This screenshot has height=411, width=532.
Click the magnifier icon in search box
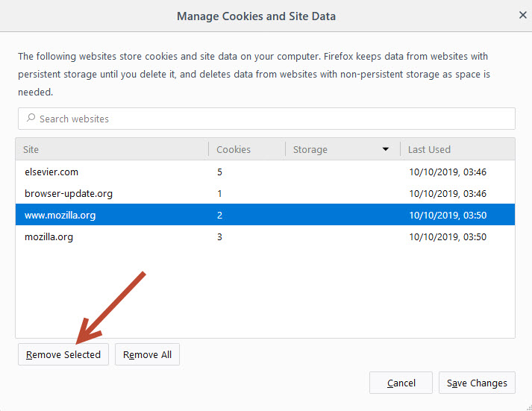click(x=31, y=118)
